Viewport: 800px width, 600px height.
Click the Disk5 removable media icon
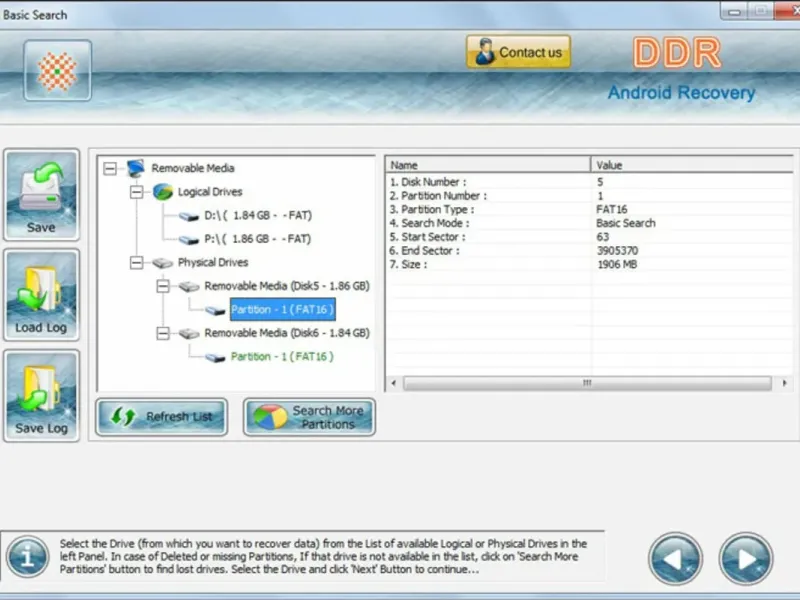point(189,287)
